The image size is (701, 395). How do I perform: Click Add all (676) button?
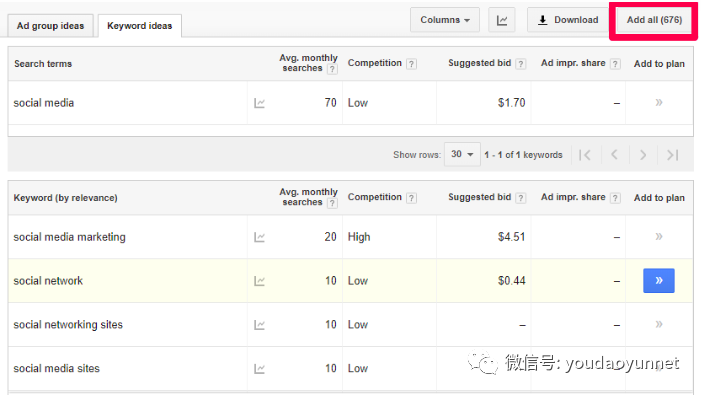[654, 20]
